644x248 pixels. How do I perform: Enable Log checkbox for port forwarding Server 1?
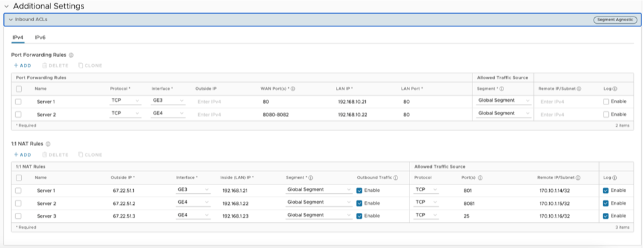click(x=606, y=102)
